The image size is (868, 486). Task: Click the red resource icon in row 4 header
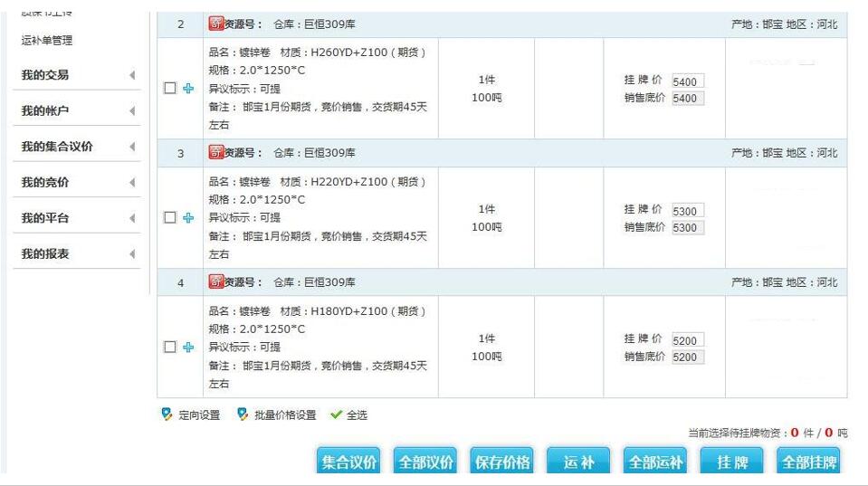click(215, 282)
